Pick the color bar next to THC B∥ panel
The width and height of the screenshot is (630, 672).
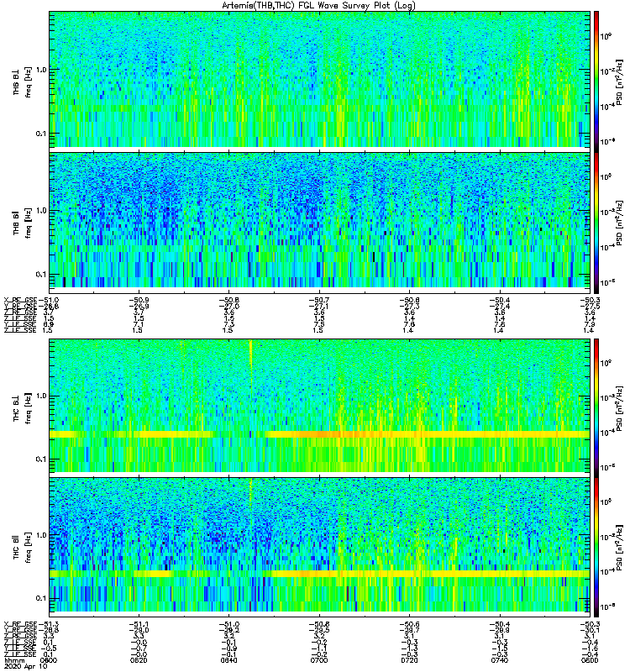(596, 547)
